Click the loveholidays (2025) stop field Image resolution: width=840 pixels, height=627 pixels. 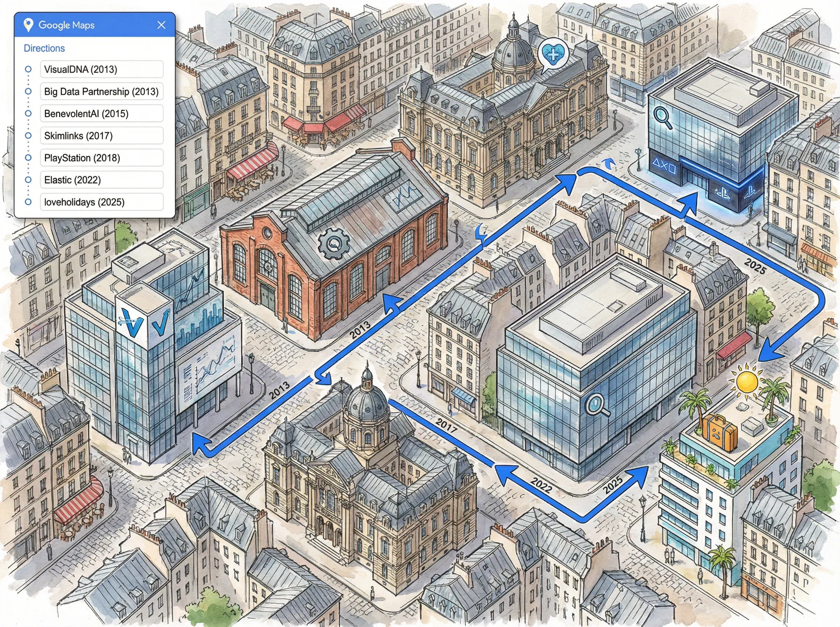pyautogui.click(x=102, y=202)
